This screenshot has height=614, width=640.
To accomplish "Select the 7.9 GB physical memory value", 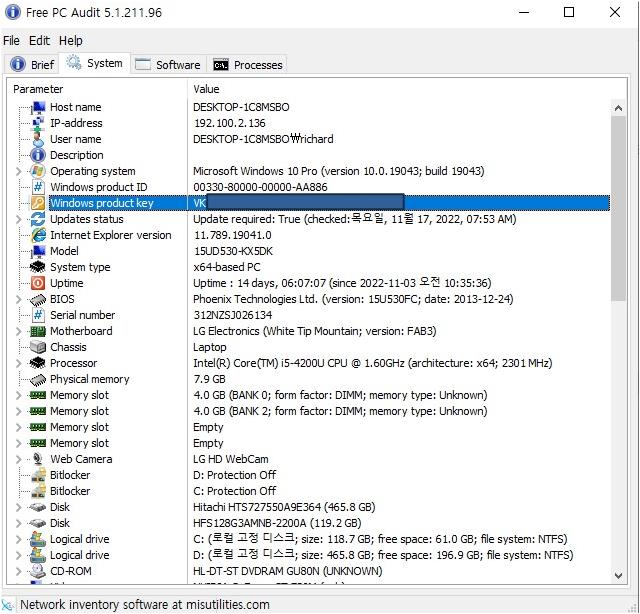I will coord(209,379).
